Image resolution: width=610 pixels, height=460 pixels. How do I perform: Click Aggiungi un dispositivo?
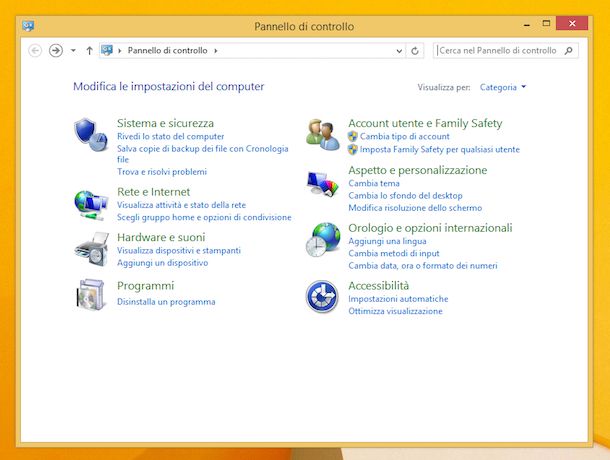[163, 263]
